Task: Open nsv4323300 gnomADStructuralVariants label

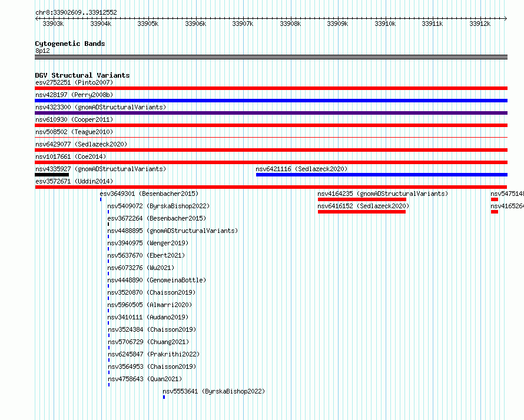Action: [101, 107]
